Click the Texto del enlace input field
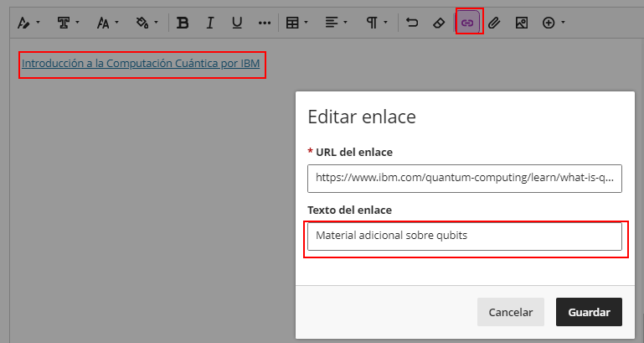 click(464, 236)
